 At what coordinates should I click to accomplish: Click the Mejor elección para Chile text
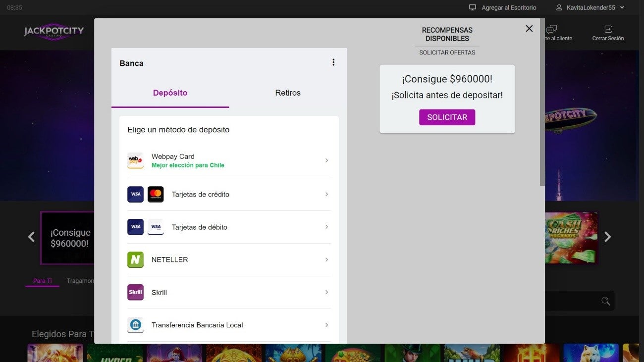click(188, 165)
